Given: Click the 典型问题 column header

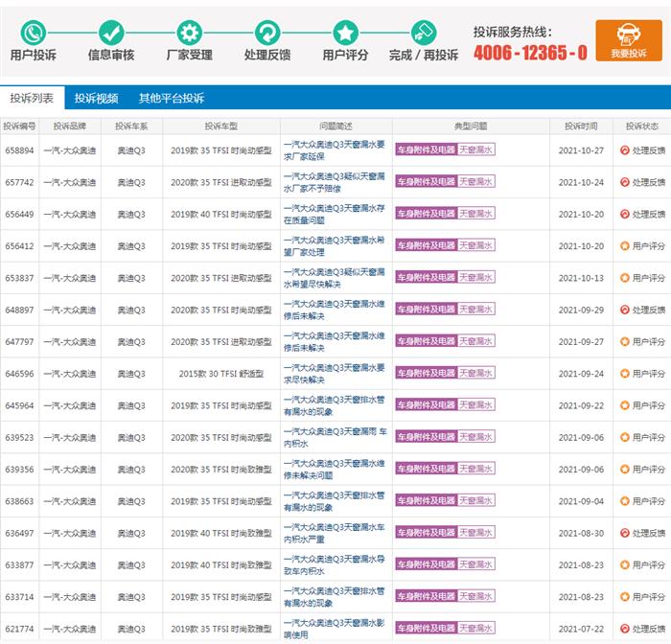Looking at the screenshot, I should (x=471, y=126).
